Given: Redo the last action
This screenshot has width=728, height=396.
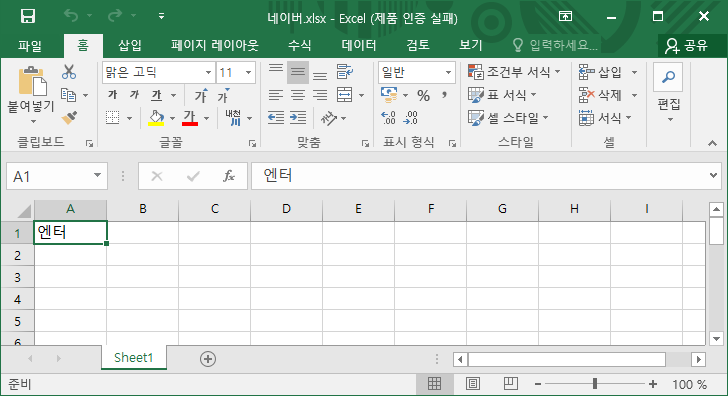Looking at the screenshot, I should (x=115, y=16).
